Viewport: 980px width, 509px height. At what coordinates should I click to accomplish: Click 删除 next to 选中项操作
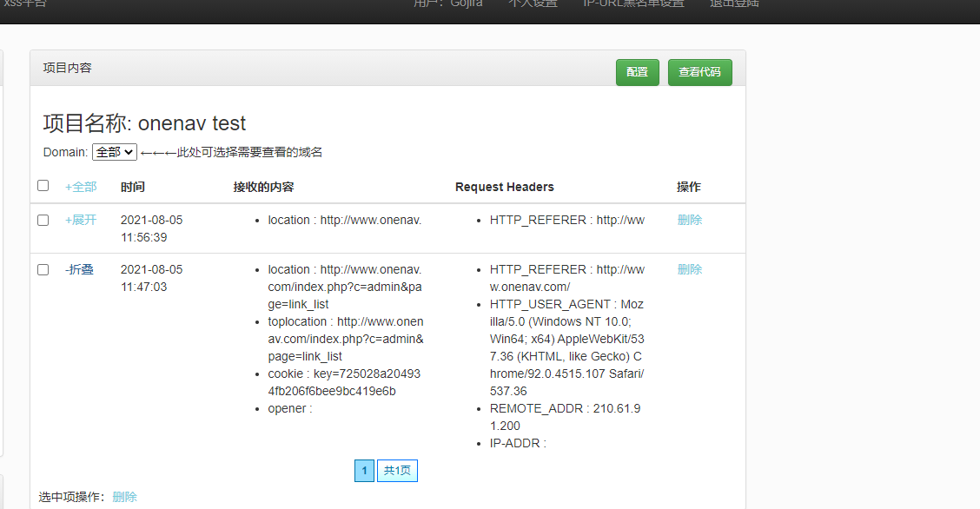124,497
